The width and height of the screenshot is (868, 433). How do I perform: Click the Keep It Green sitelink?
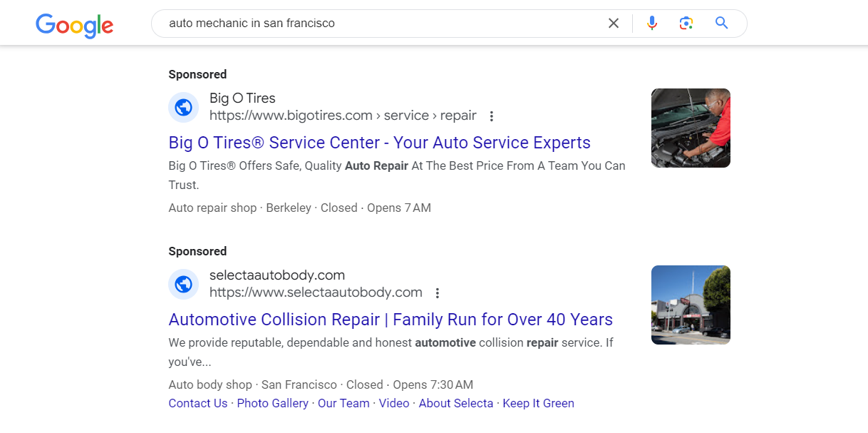(538, 403)
